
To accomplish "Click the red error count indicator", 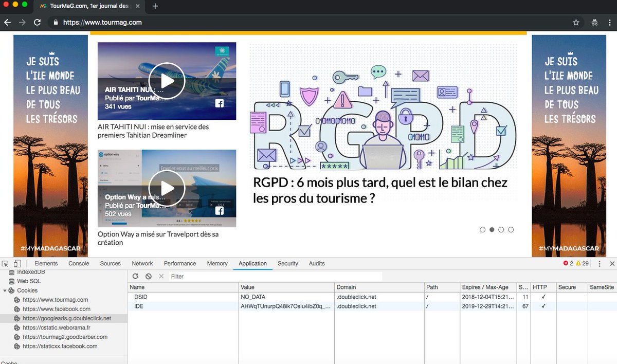I will pos(568,263).
